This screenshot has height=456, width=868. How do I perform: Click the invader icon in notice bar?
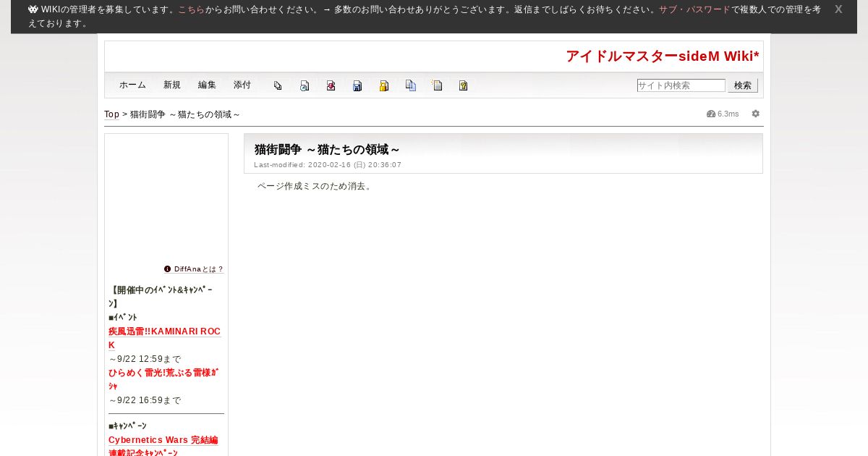tap(33, 9)
